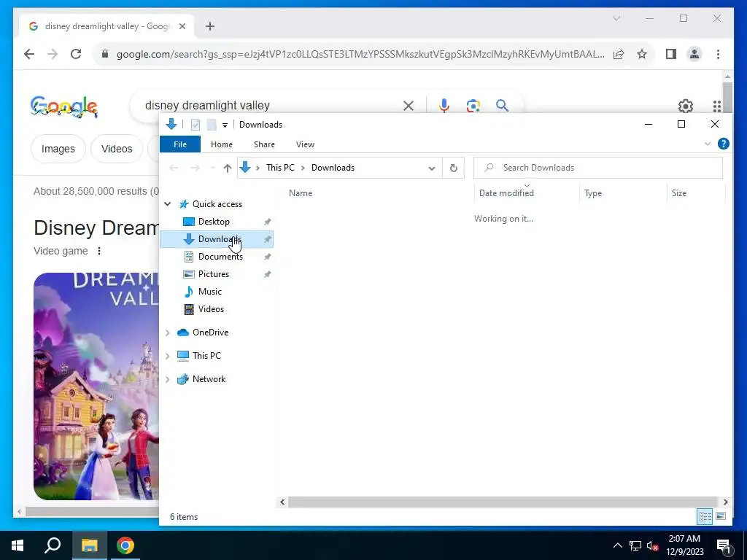Viewport: 747px width, 560px height.
Task: Select Downloads in Quick access
Action: pos(217,239)
